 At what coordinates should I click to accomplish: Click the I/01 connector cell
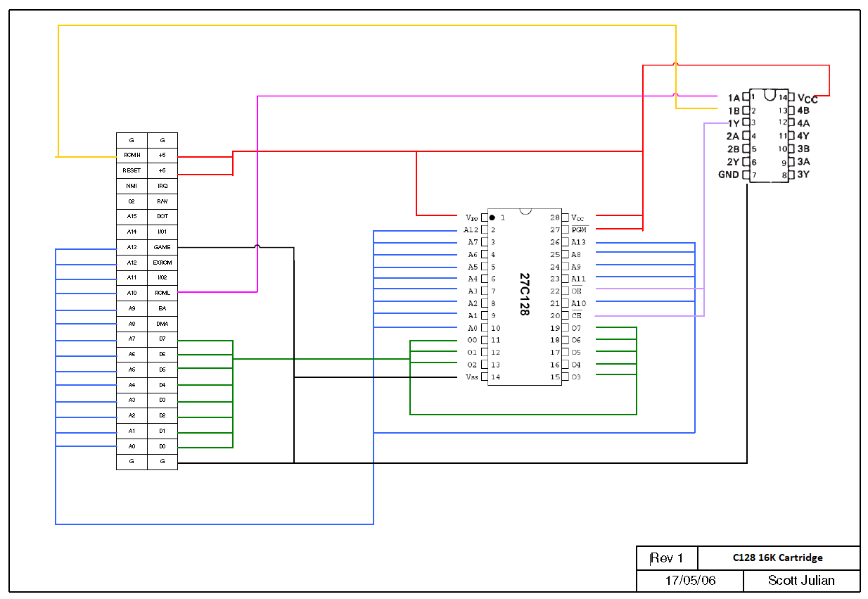(162, 232)
